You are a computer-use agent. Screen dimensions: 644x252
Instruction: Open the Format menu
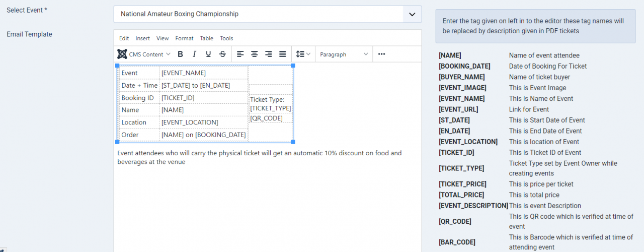184,38
